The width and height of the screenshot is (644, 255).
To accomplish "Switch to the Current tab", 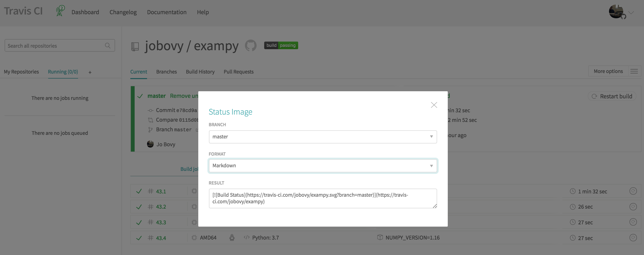I will (x=139, y=72).
